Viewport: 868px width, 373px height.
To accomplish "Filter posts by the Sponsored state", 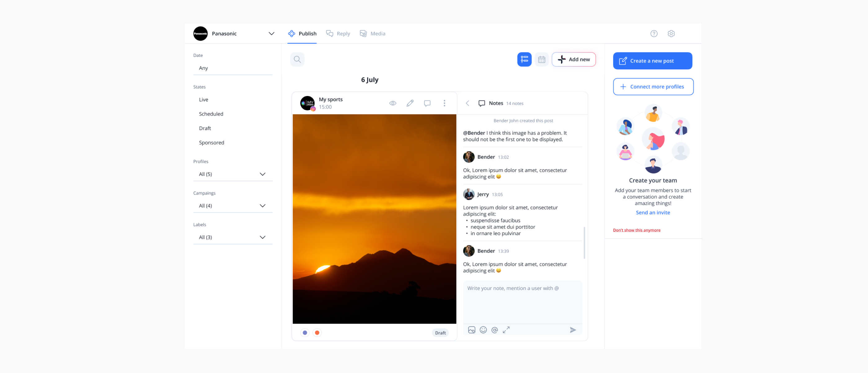I will click(x=211, y=143).
